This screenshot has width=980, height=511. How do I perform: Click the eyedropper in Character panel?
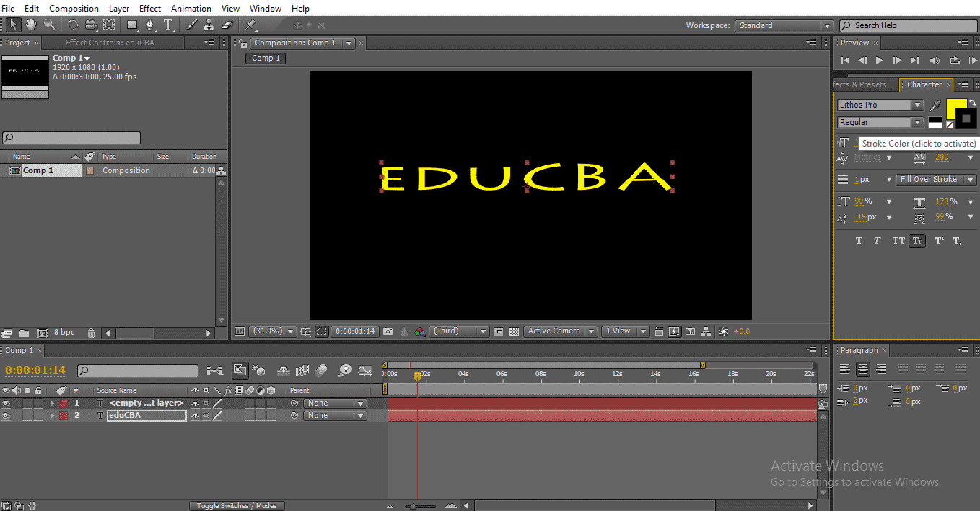click(x=936, y=106)
